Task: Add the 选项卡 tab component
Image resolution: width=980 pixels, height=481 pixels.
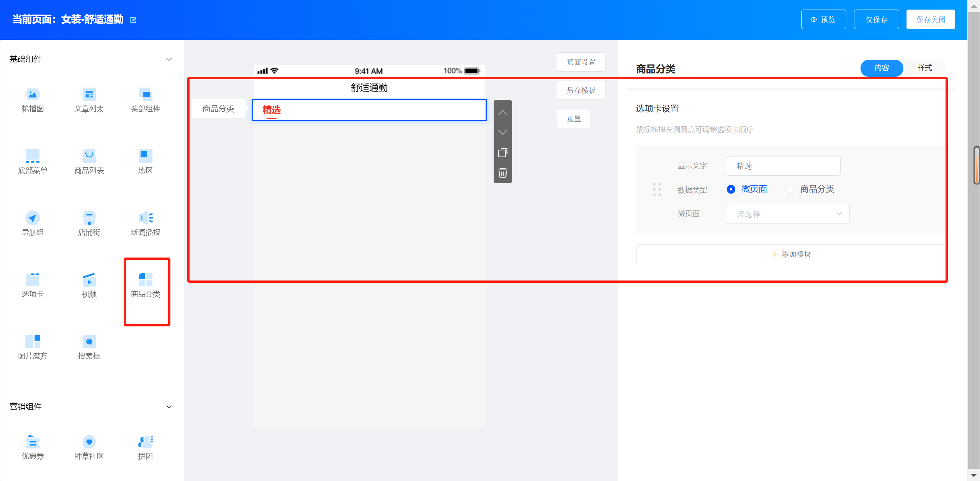Action: pos(33,285)
